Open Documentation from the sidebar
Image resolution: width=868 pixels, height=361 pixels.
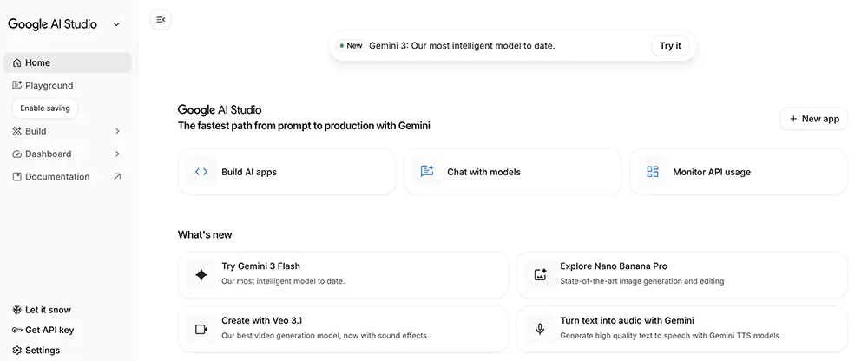68,177
